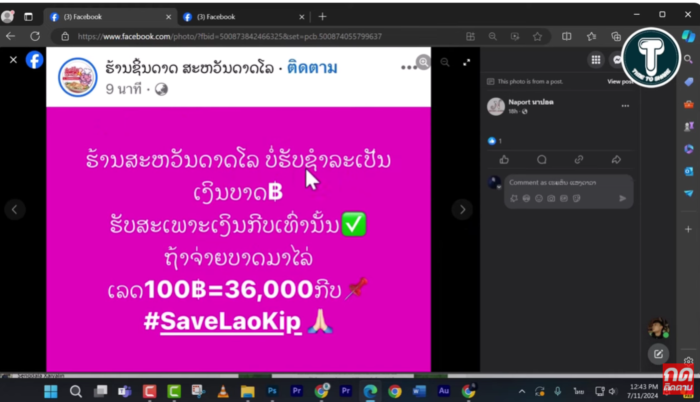The height and width of the screenshot is (402, 700).
Task: Add a GIF to the comment
Action: coord(564,198)
